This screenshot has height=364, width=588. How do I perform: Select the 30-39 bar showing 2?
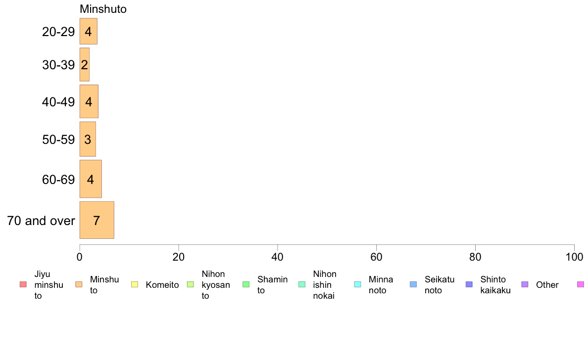click(84, 64)
